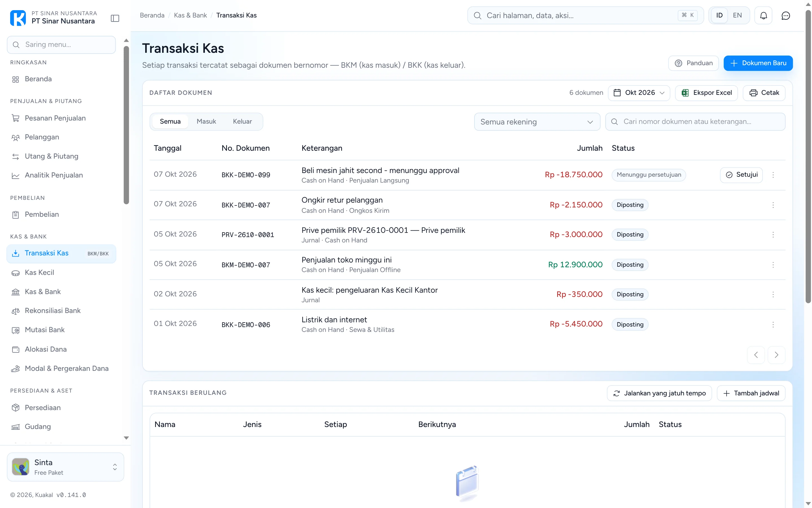The width and height of the screenshot is (812, 508).
Task: Open the Semua rekening dropdown
Action: coord(537,122)
